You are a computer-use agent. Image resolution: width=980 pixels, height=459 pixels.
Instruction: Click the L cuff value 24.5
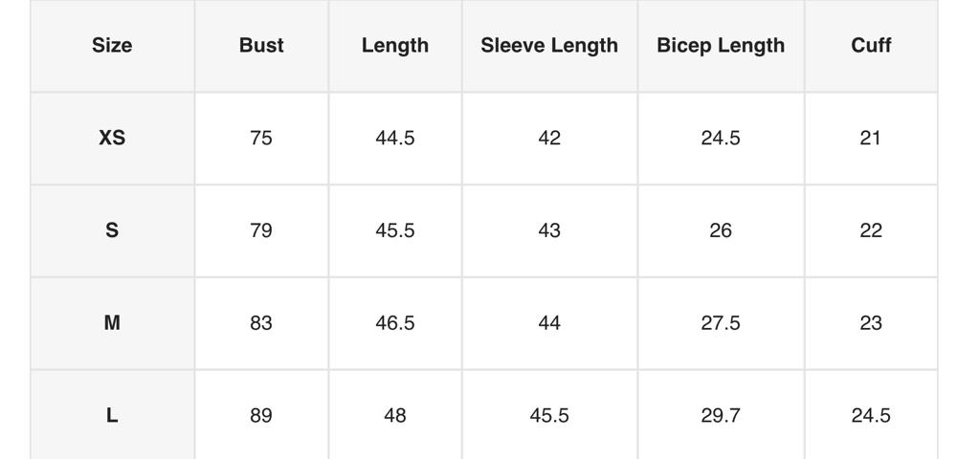[x=871, y=415]
